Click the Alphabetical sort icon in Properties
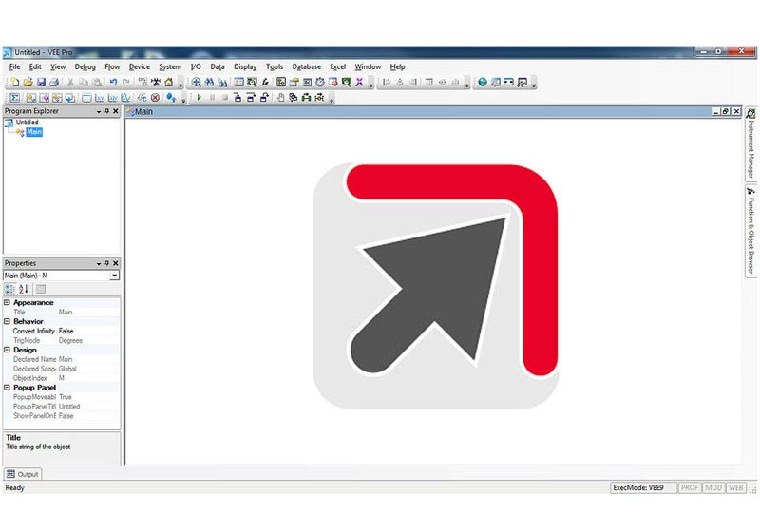The height and width of the screenshot is (532, 760). 23,289
